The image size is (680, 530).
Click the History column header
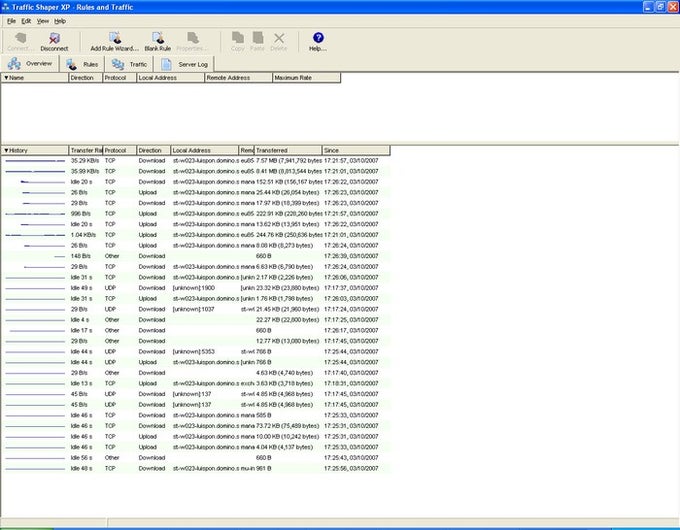35,150
